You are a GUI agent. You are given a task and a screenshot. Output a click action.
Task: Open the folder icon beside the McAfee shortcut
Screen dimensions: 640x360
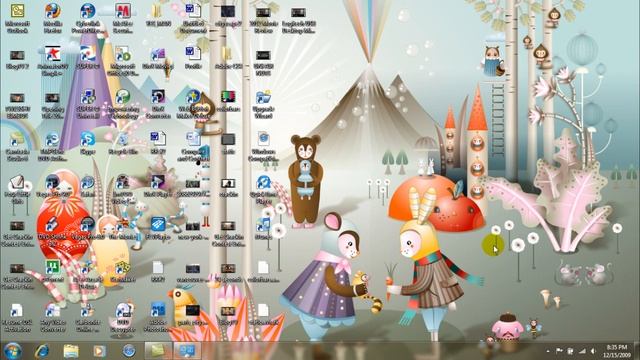(x=158, y=11)
